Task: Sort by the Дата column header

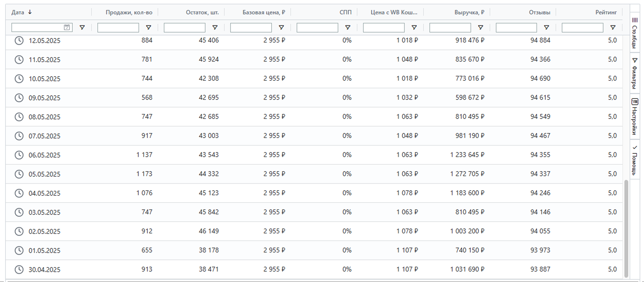Action: click(x=18, y=12)
